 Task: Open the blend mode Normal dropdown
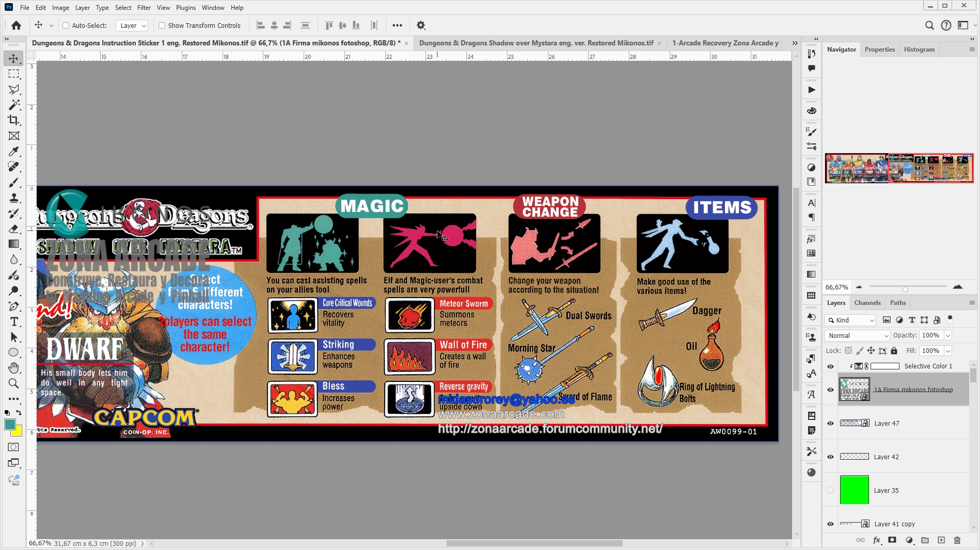[x=857, y=335]
